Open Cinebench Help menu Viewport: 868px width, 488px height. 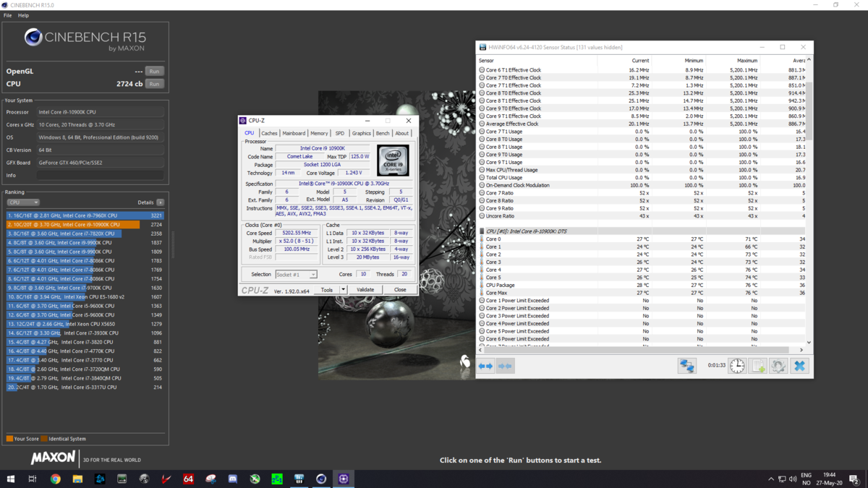[23, 15]
